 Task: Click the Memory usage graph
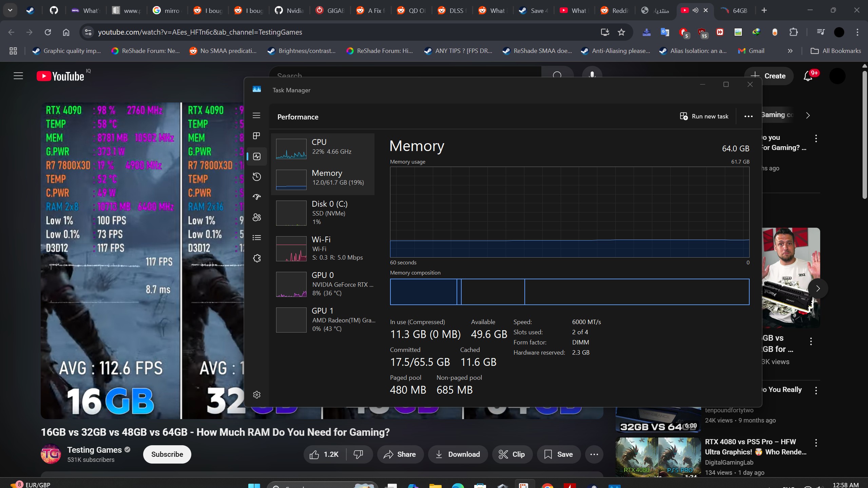pos(570,212)
